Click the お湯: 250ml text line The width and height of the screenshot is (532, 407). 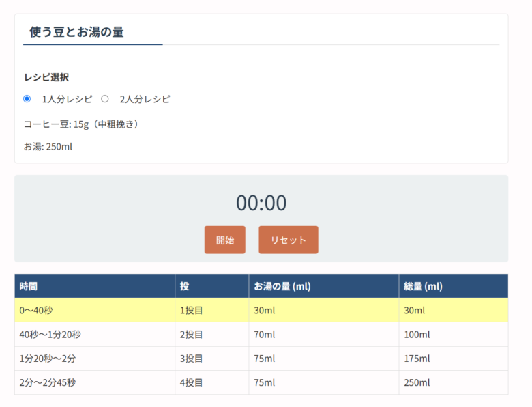(x=48, y=146)
